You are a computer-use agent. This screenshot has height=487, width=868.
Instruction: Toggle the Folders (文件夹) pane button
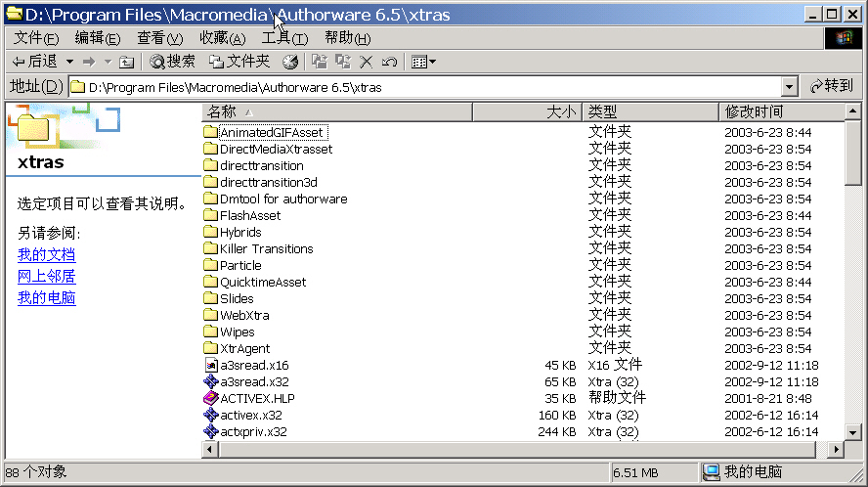(x=239, y=62)
